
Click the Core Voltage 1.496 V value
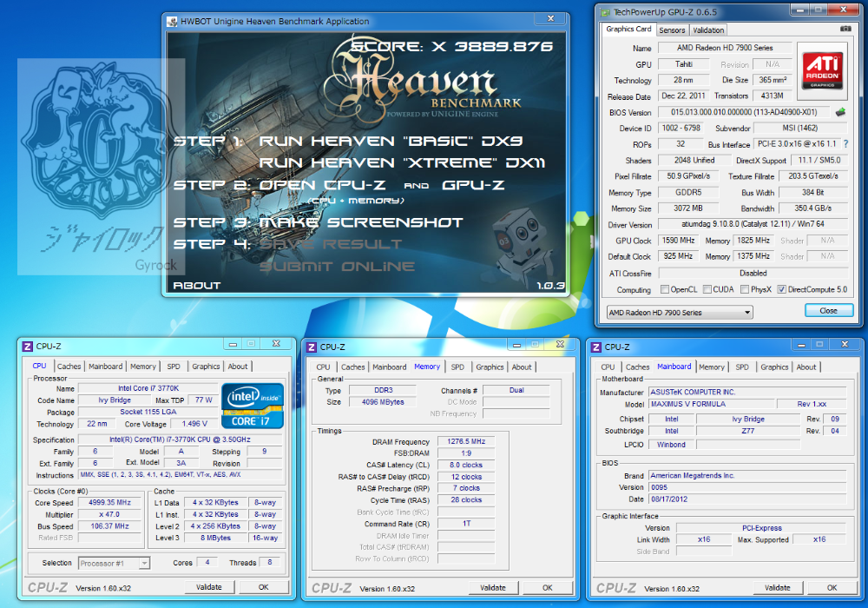click(194, 424)
